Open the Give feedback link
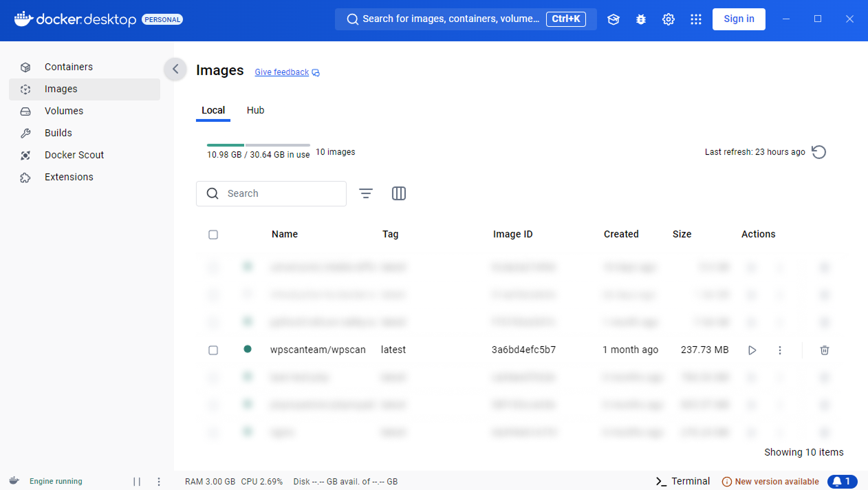 click(282, 72)
